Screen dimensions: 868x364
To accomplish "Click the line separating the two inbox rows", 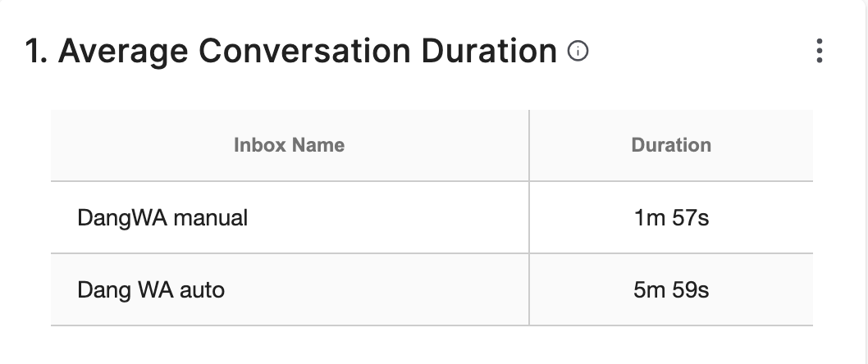I will (x=432, y=253).
